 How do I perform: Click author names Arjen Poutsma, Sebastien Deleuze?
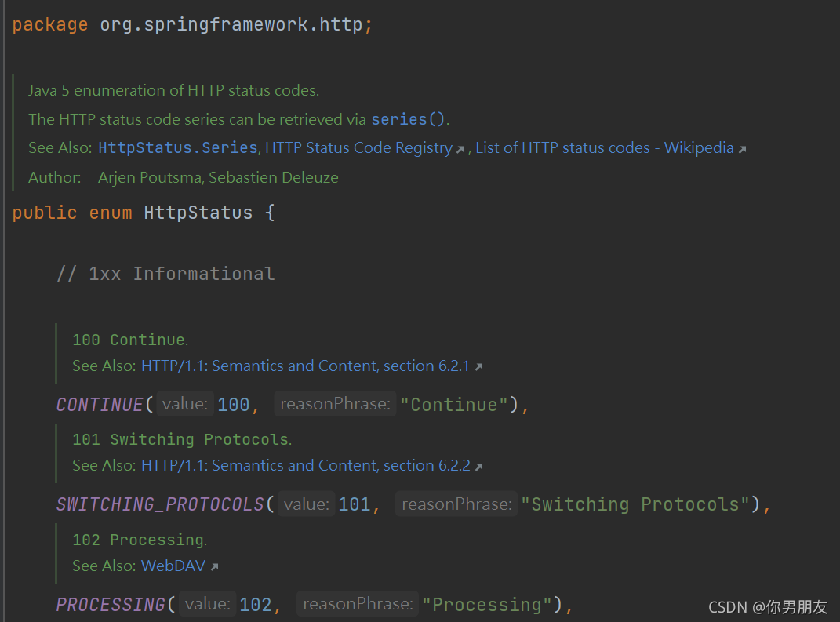(x=218, y=177)
